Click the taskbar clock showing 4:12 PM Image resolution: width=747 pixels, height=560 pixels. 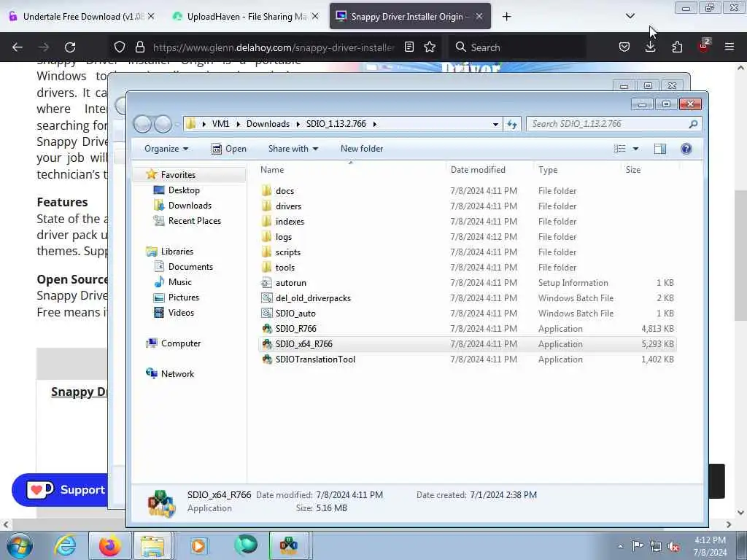coord(709,546)
